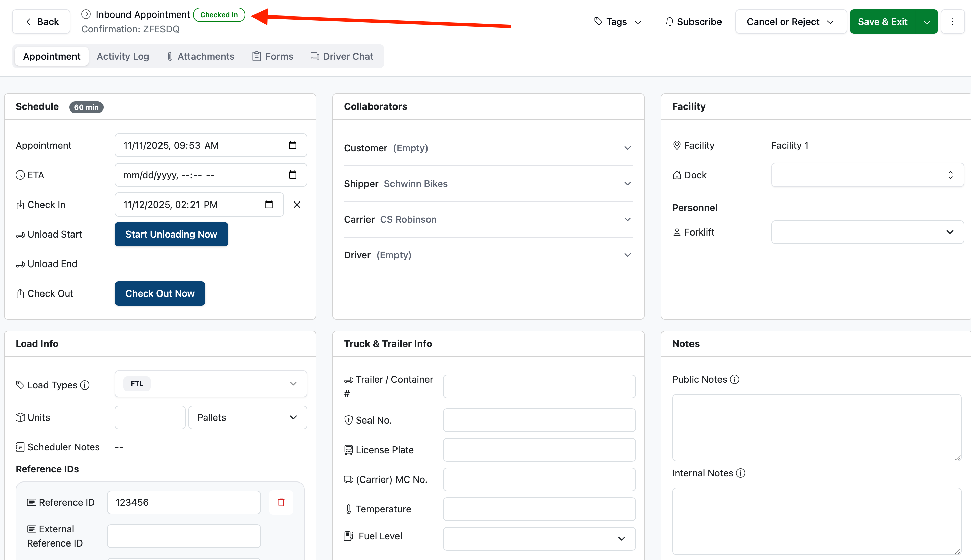Open the Appointment date calendar picker icon

point(293,145)
